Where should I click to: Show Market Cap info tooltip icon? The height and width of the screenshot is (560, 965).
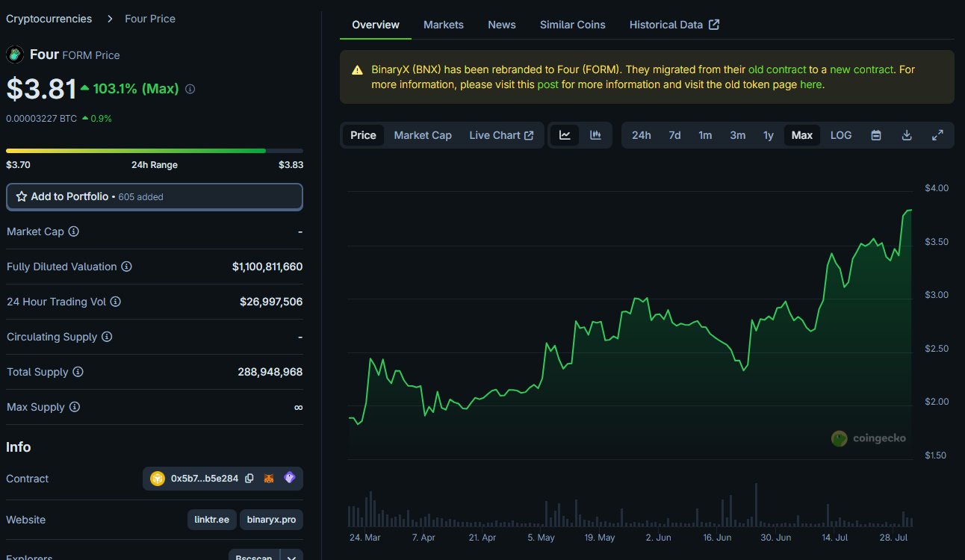[73, 231]
